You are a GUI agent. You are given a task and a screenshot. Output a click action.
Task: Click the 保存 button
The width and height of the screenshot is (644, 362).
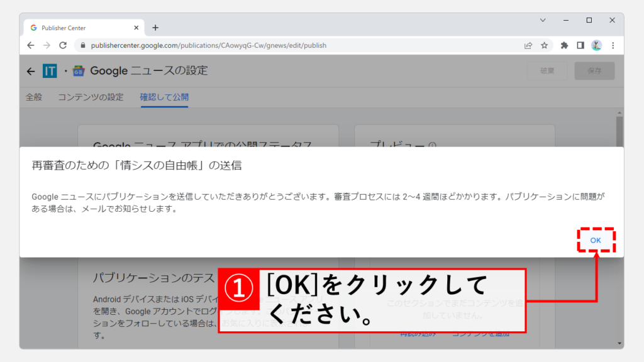pyautogui.click(x=594, y=71)
